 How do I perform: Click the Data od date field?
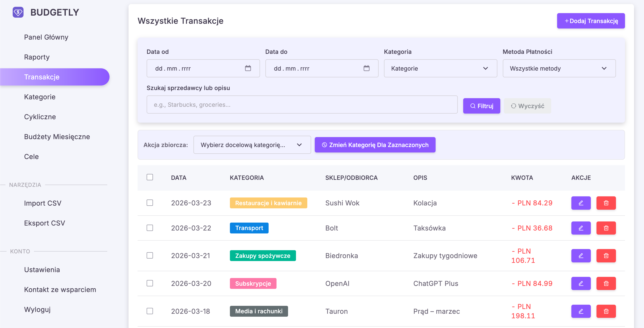[203, 68]
